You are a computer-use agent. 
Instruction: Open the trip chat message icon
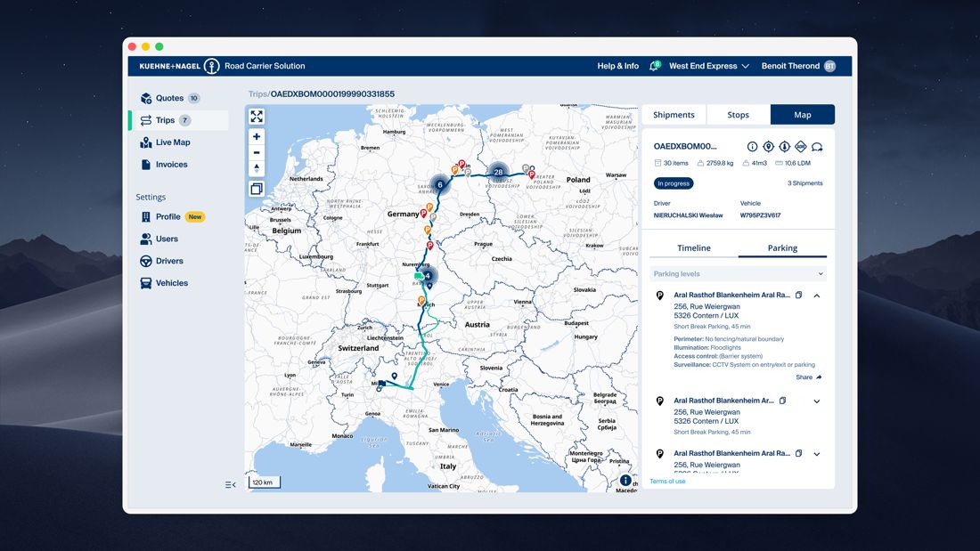(817, 147)
